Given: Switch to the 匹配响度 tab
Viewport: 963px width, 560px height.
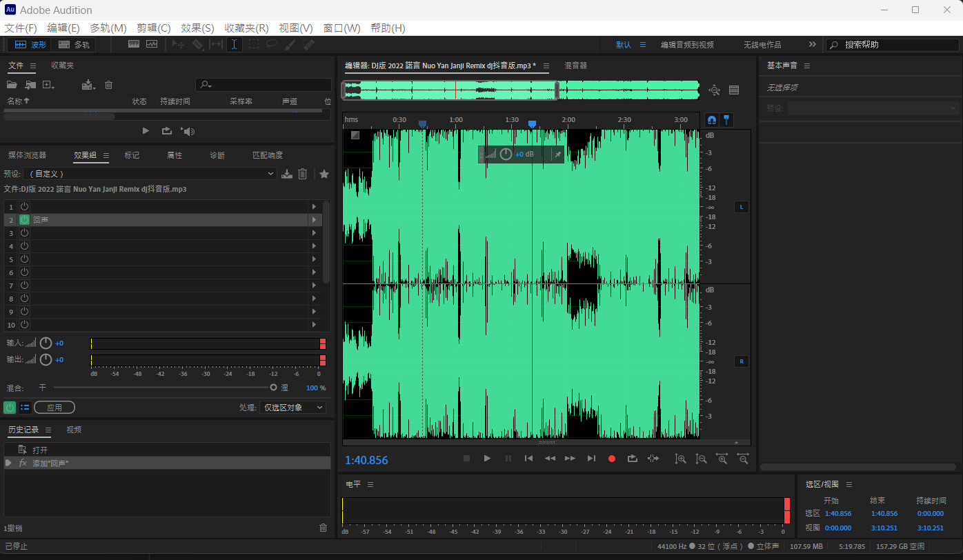Looking at the screenshot, I should coord(268,155).
